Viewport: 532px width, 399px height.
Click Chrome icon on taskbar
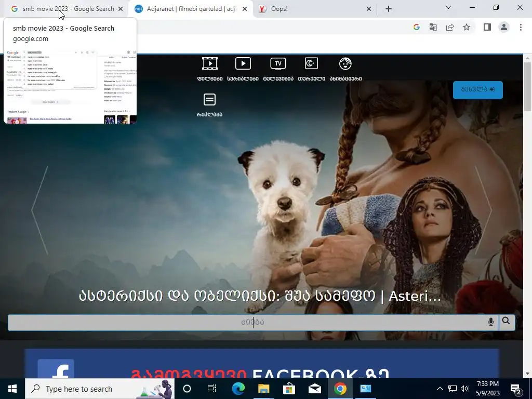coord(340,389)
